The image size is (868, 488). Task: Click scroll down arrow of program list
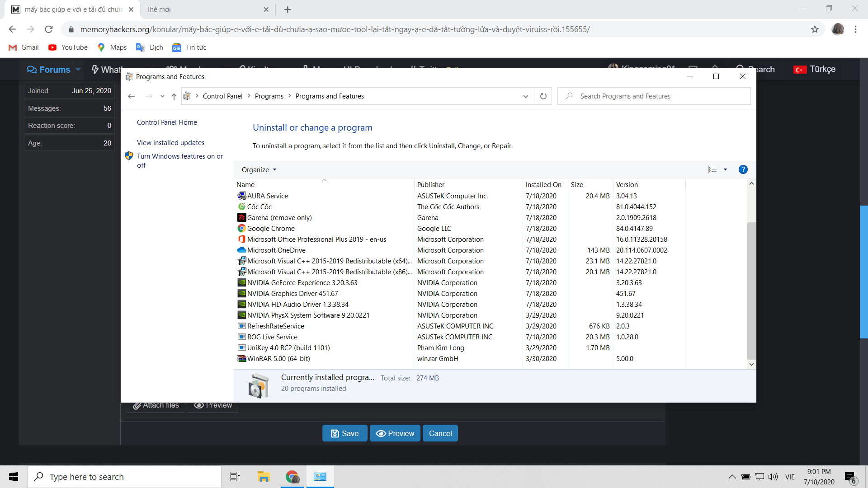pyautogui.click(x=751, y=364)
